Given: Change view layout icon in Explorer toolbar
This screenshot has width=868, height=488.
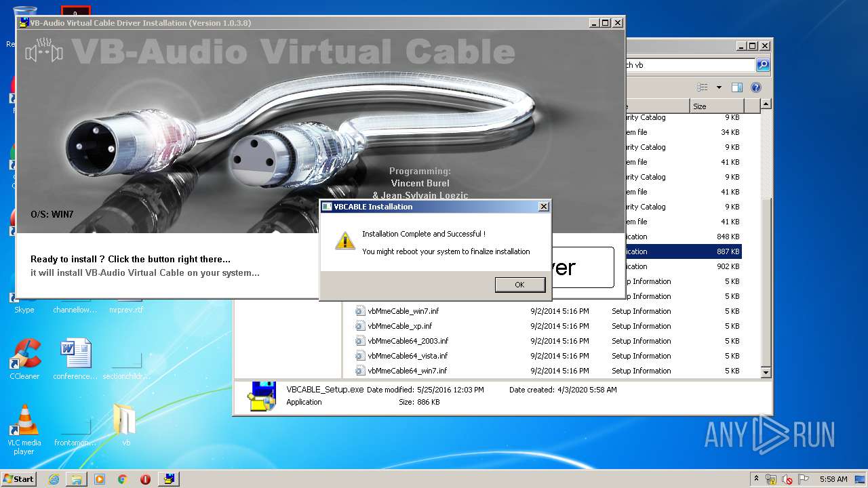Looking at the screenshot, I should pyautogui.click(x=703, y=87).
